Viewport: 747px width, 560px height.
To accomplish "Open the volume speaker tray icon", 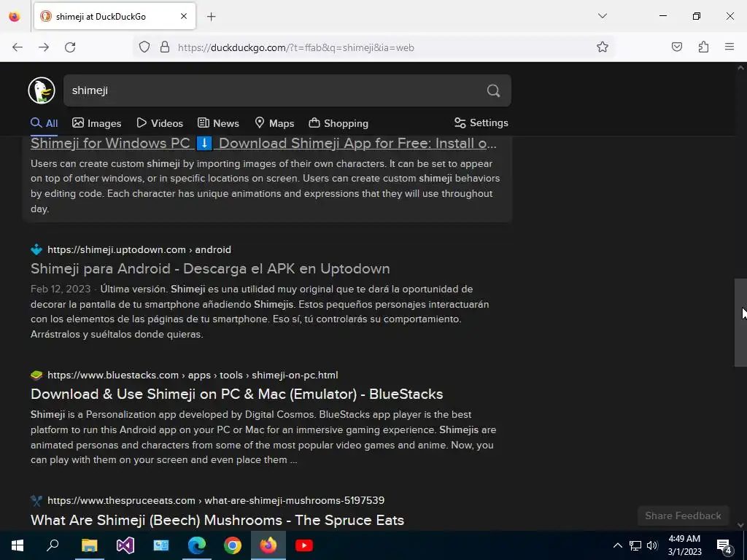I will coord(652,545).
